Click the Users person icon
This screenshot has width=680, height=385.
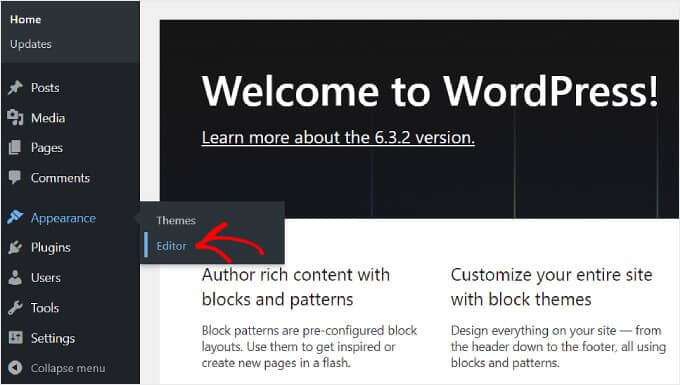pyautogui.click(x=15, y=278)
